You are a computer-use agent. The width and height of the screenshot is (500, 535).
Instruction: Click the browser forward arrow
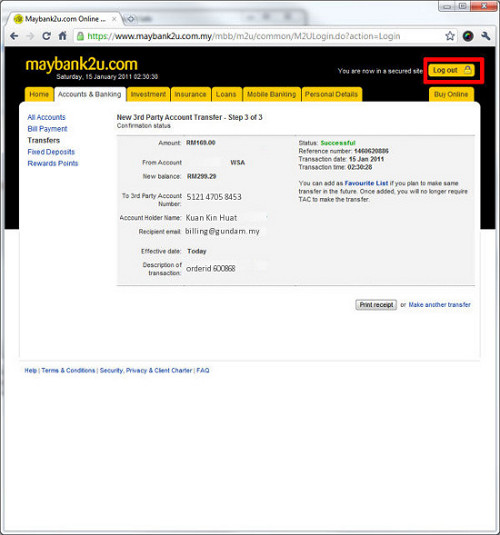coord(30,36)
